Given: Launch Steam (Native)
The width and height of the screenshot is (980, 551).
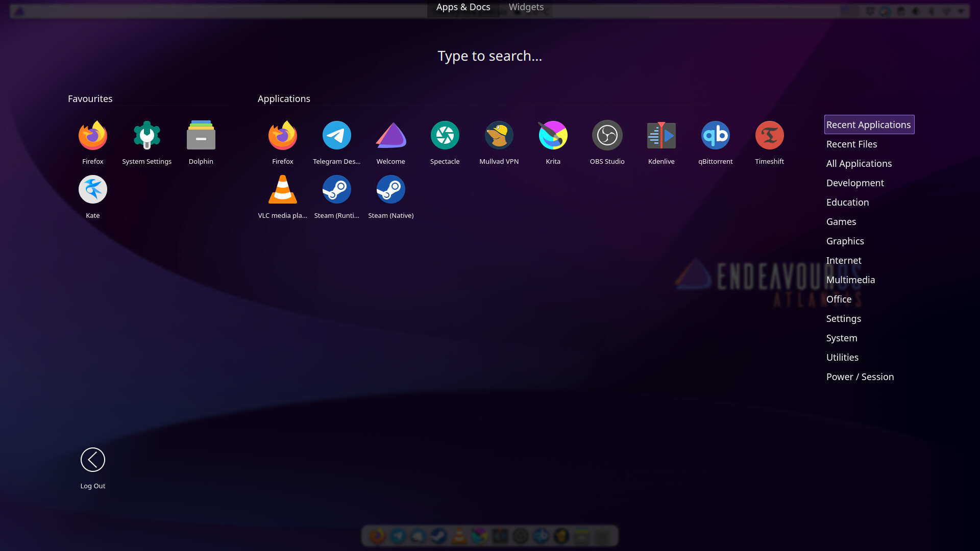Looking at the screenshot, I should coord(390,196).
